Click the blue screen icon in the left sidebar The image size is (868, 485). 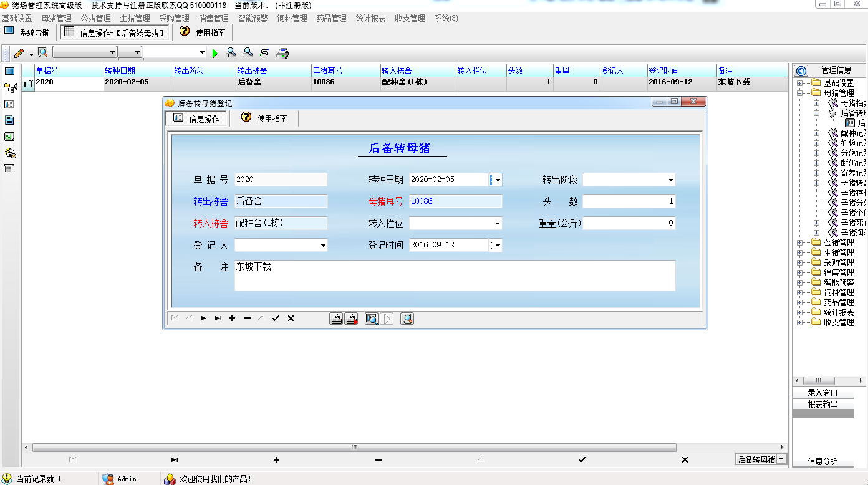tap(9, 71)
